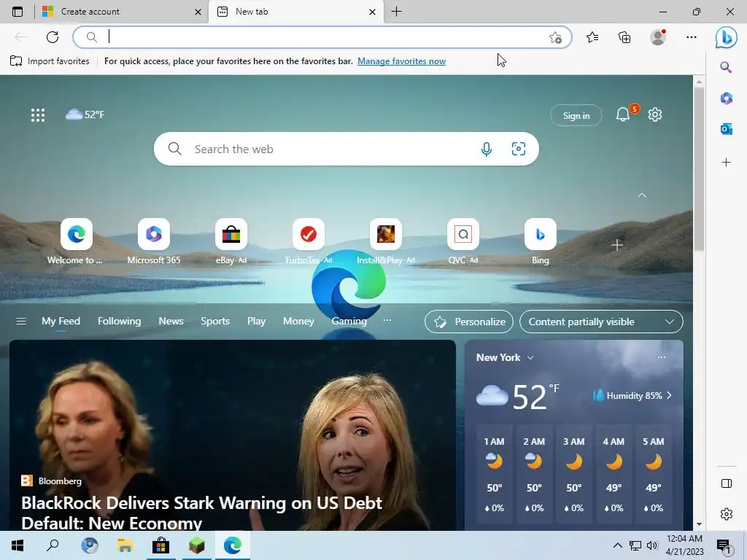
Task: Add a new quick link site
Action: 617,245
